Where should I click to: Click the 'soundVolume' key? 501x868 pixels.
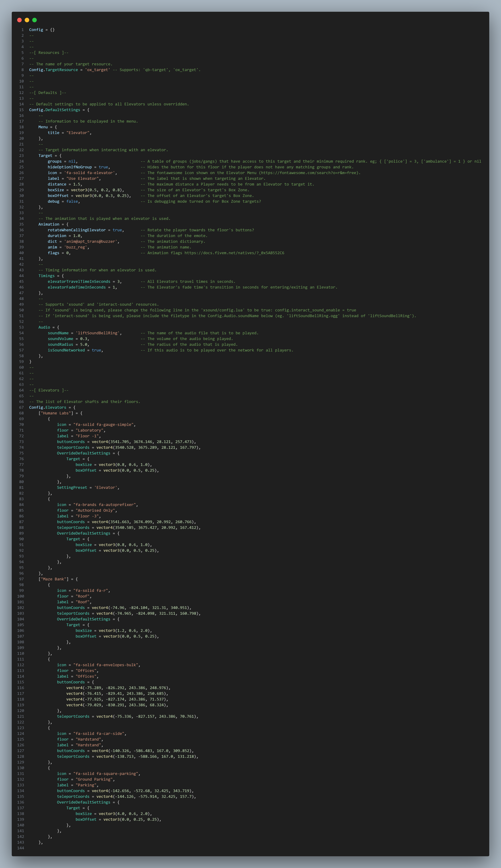coord(61,339)
